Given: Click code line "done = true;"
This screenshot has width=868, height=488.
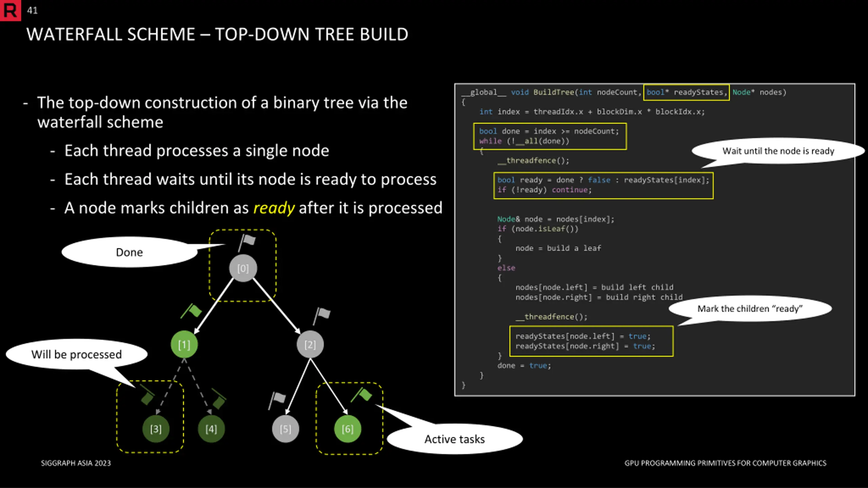Looking at the screenshot, I should [524, 366].
